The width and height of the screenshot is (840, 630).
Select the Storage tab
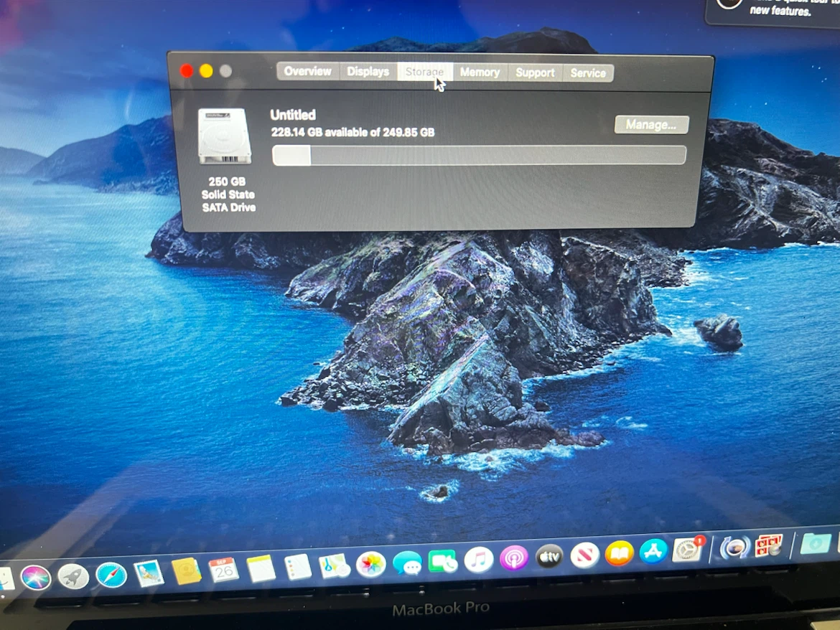pyautogui.click(x=425, y=72)
